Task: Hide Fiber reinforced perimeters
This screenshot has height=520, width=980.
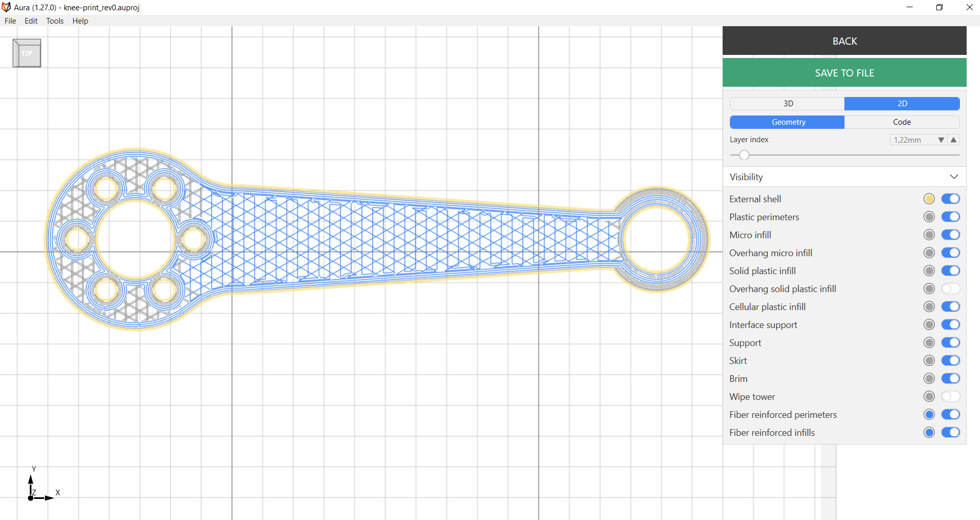Action: pos(950,414)
